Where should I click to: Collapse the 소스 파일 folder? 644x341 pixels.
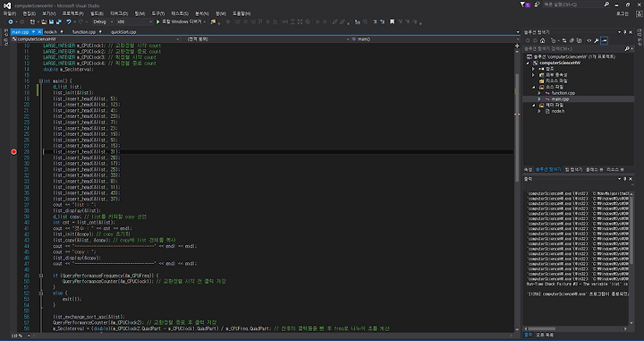coord(533,87)
